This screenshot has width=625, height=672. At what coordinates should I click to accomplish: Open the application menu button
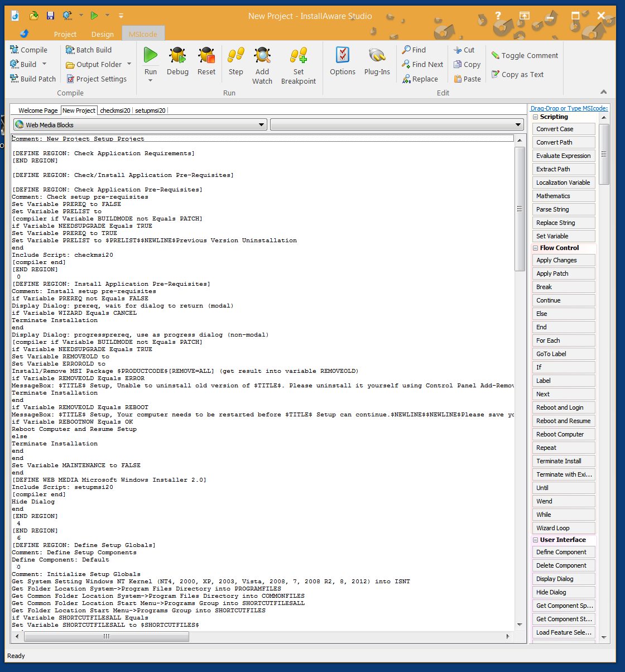coord(24,34)
